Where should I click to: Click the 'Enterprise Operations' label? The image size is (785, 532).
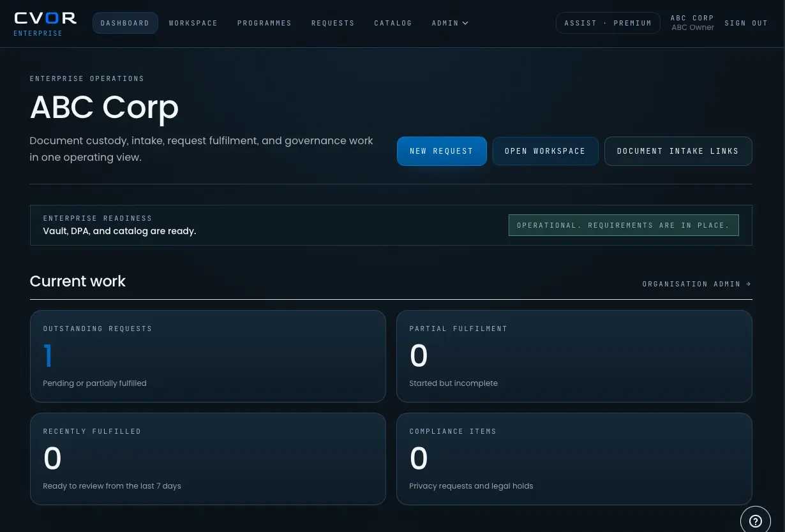pyautogui.click(x=87, y=78)
